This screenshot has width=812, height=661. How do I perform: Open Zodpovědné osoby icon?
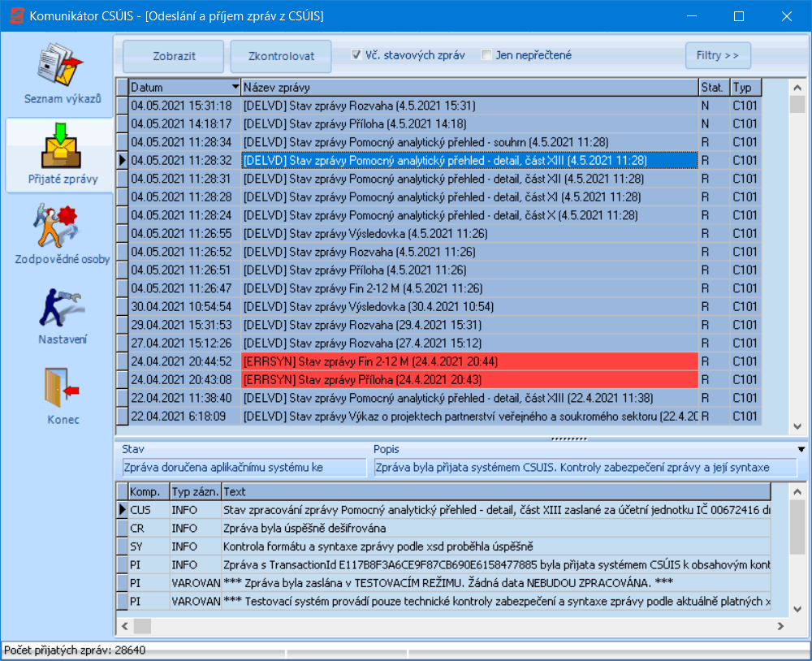click(x=61, y=227)
